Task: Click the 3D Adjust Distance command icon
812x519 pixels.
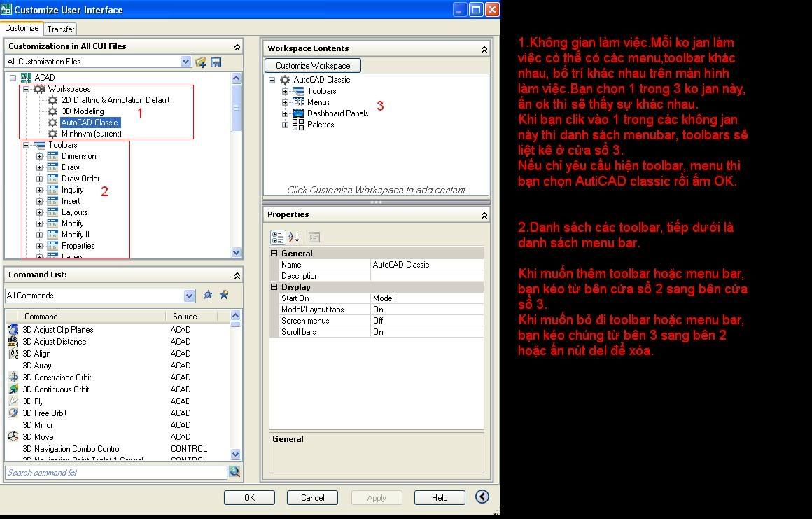Action: (x=13, y=341)
